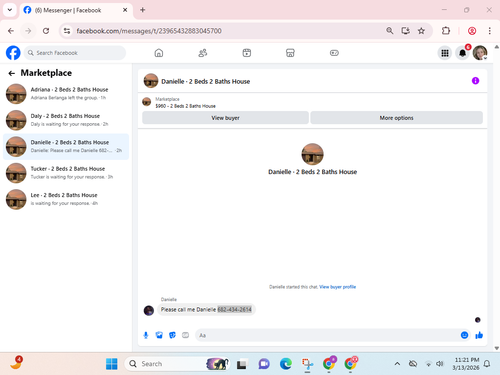
Task: Click the View buyer button
Action: (x=225, y=118)
